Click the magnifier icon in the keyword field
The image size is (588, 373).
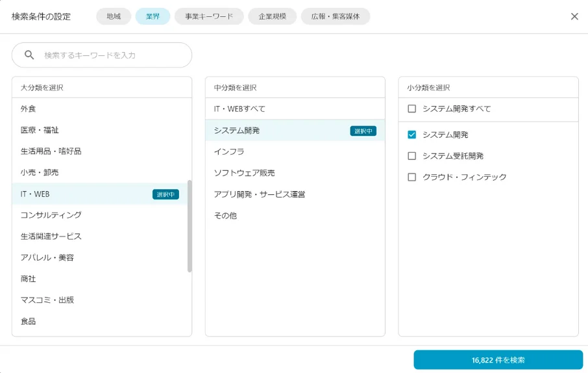[x=29, y=55]
